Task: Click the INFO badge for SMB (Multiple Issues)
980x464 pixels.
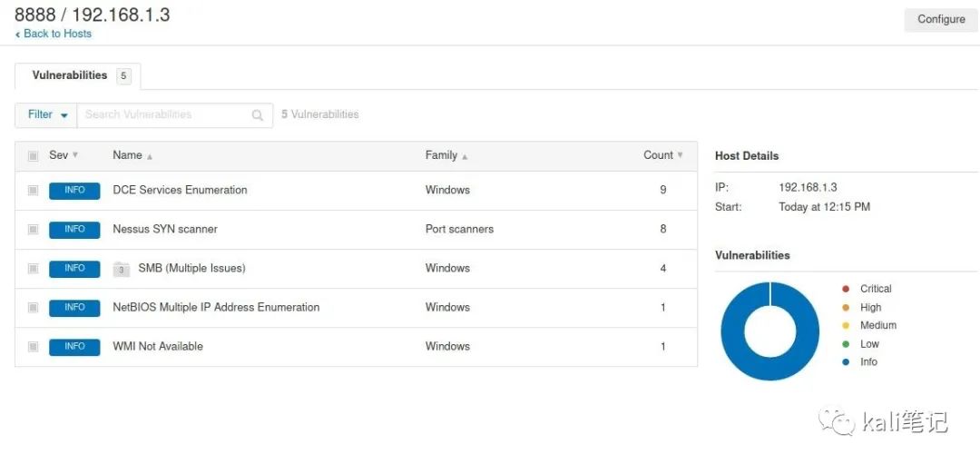Action: tap(74, 269)
